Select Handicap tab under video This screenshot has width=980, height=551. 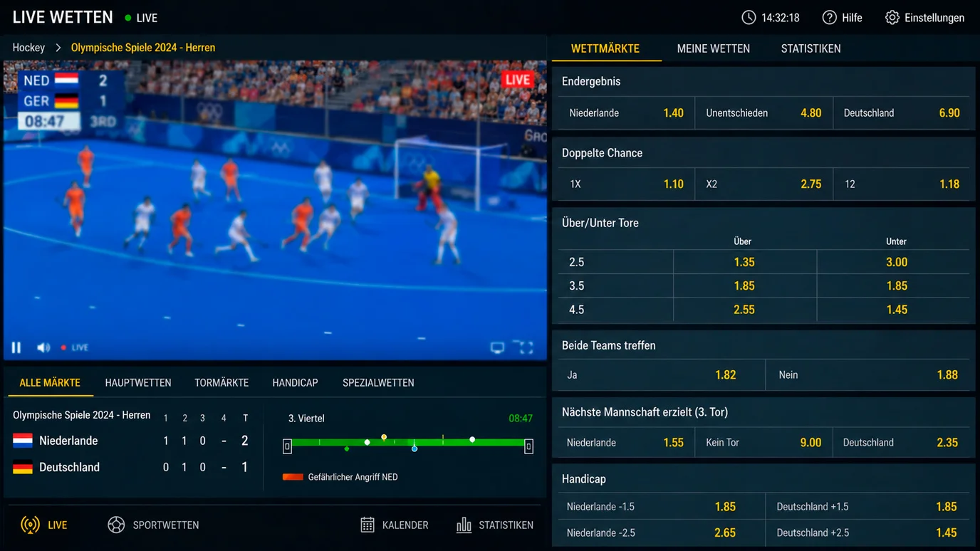(295, 383)
